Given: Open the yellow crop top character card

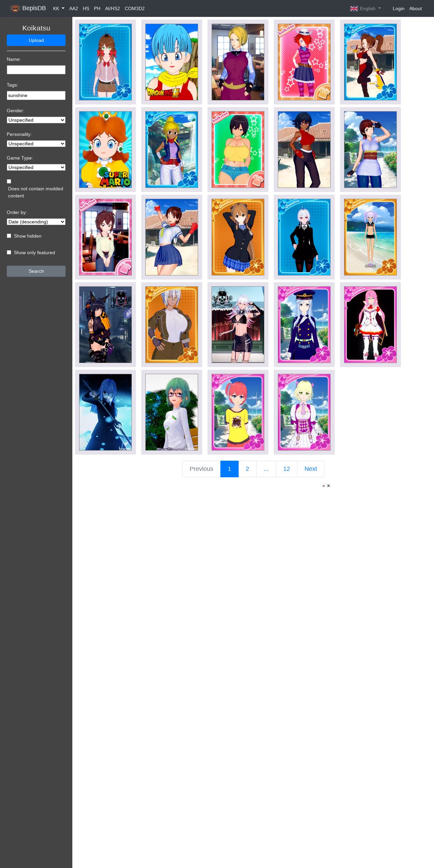Looking at the screenshot, I should (238, 149).
